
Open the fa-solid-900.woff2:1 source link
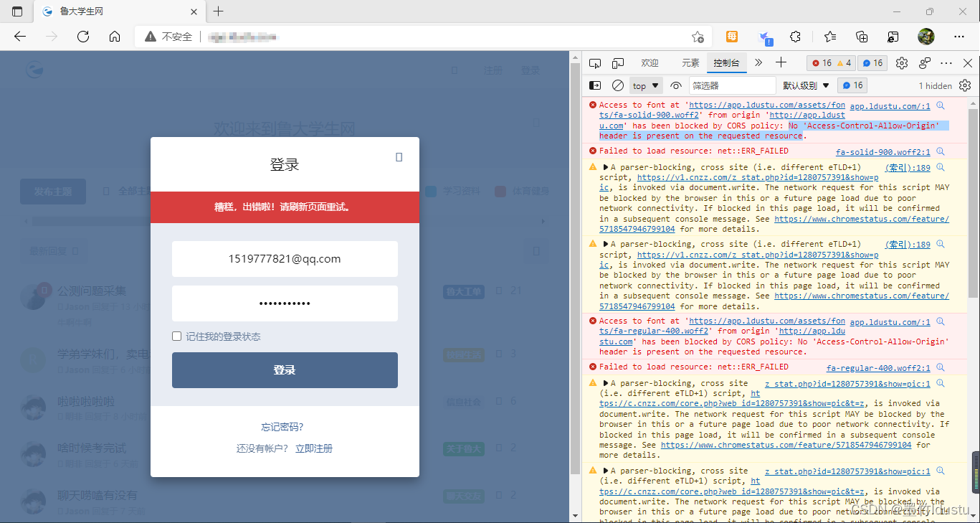pos(883,151)
